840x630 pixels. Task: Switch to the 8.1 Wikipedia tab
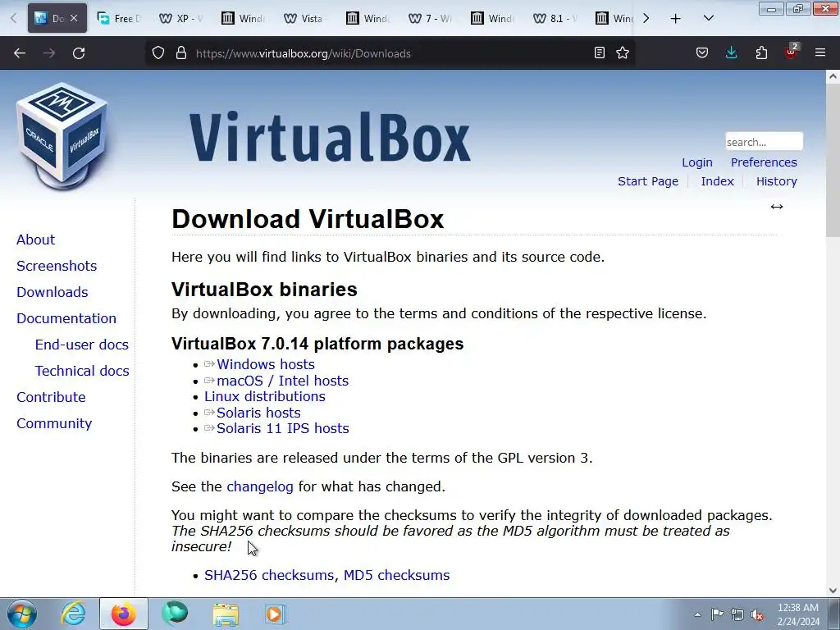click(x=556, y=18)
